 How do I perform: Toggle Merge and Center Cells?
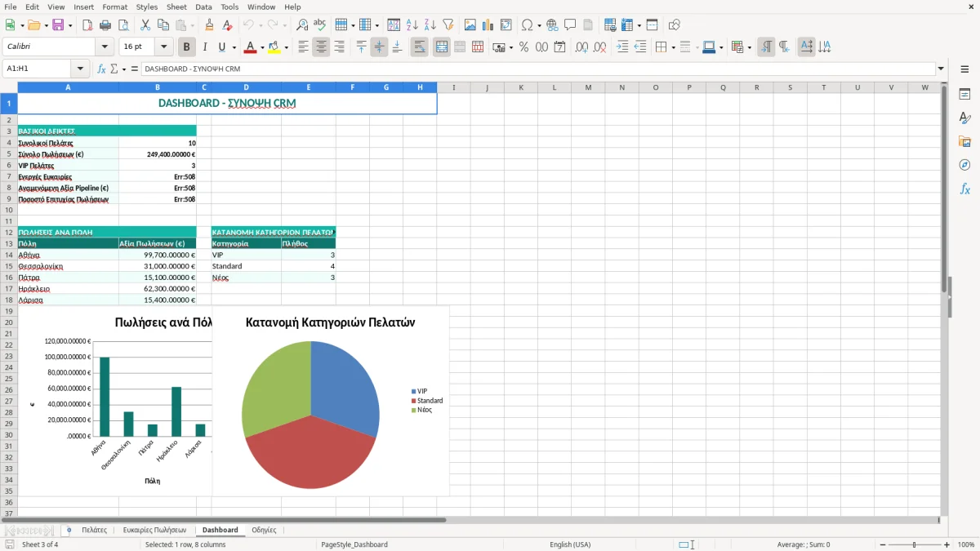[x=441, y=47]
